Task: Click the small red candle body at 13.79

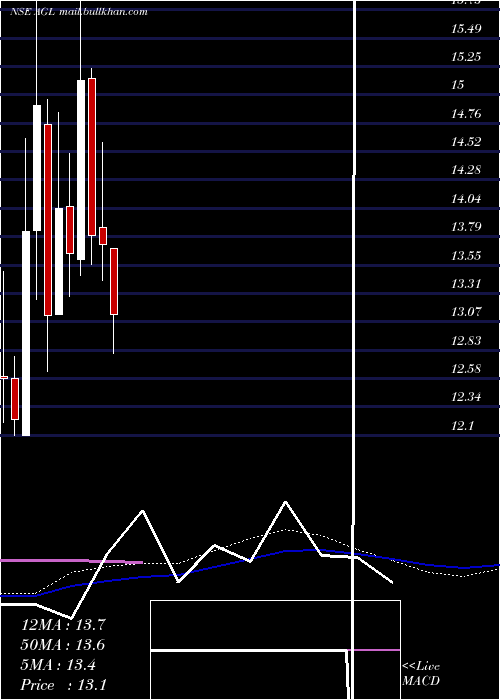Action: click(x=103, y=236)
